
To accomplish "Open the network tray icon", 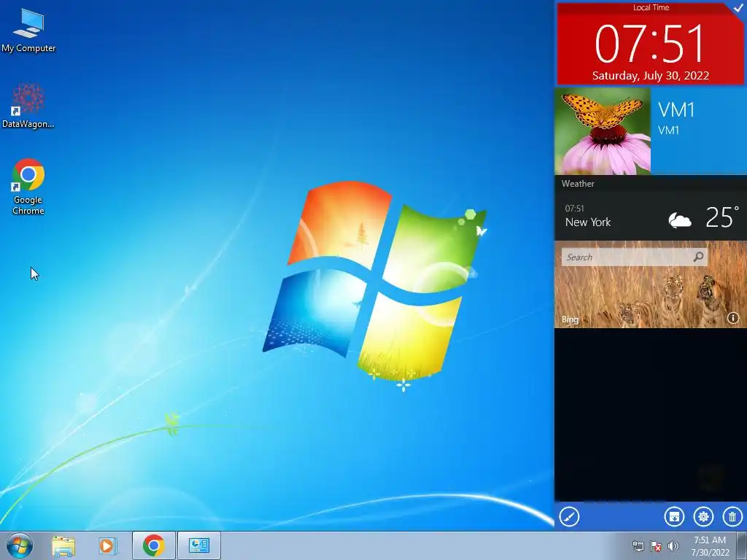I will tap(638, 546).
